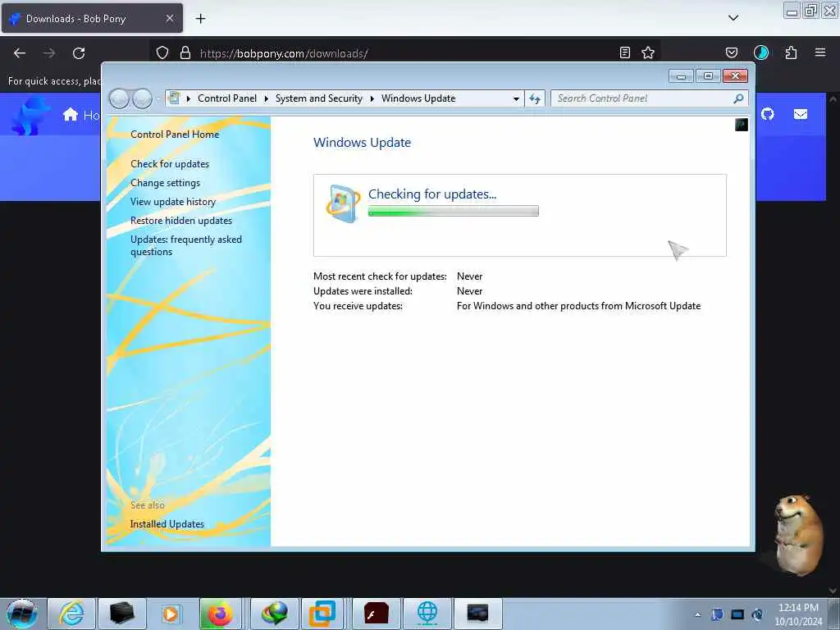Open View update history link
The height and width of the screenshot is (630, 840).
click(173, 202)
